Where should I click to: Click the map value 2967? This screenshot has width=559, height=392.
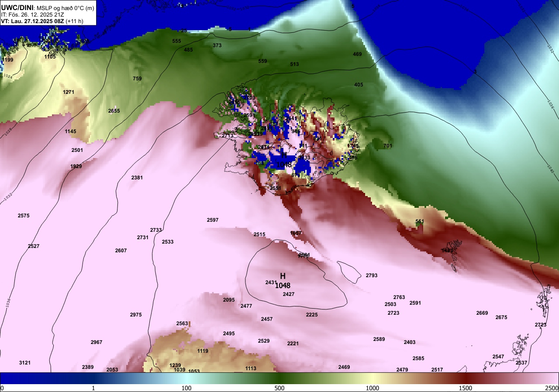coord(97,342)
